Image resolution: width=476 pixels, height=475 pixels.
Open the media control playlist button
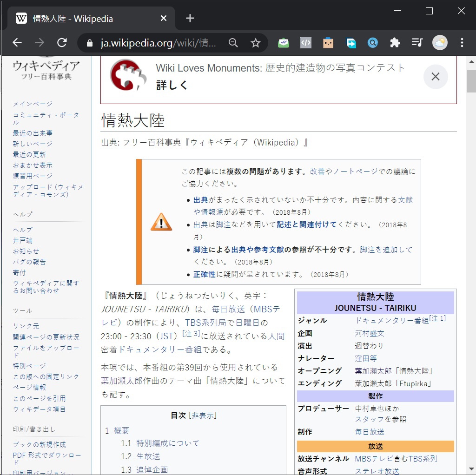417,43
